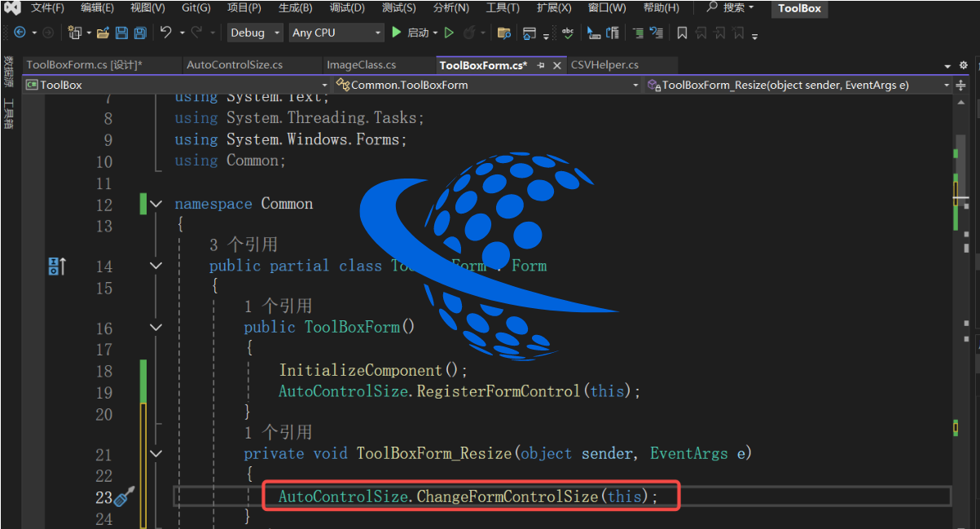Open the 调试(D) menu
Image resolution: width=980 pixels, height=529 pixels.
click(347, 8)
